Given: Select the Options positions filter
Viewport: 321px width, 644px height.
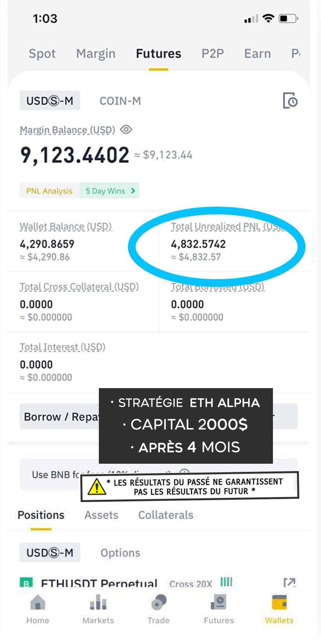Looking at the screenshot, I should click(120, 552).
